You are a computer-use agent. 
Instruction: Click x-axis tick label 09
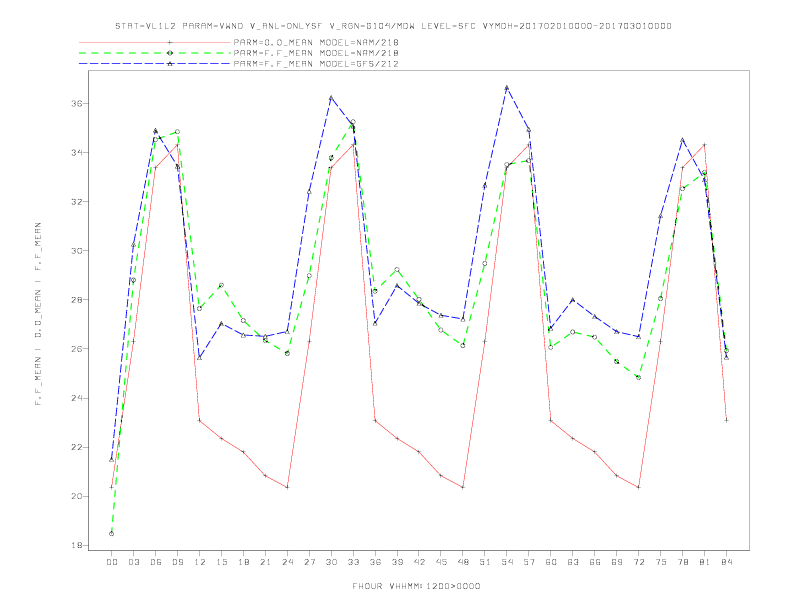click(177, 562)
